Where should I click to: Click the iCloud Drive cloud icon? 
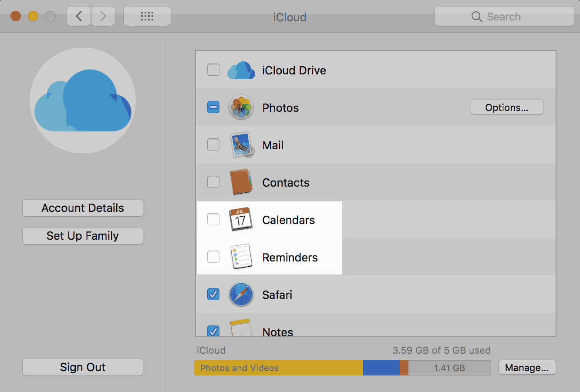click(x=241, y=70)
